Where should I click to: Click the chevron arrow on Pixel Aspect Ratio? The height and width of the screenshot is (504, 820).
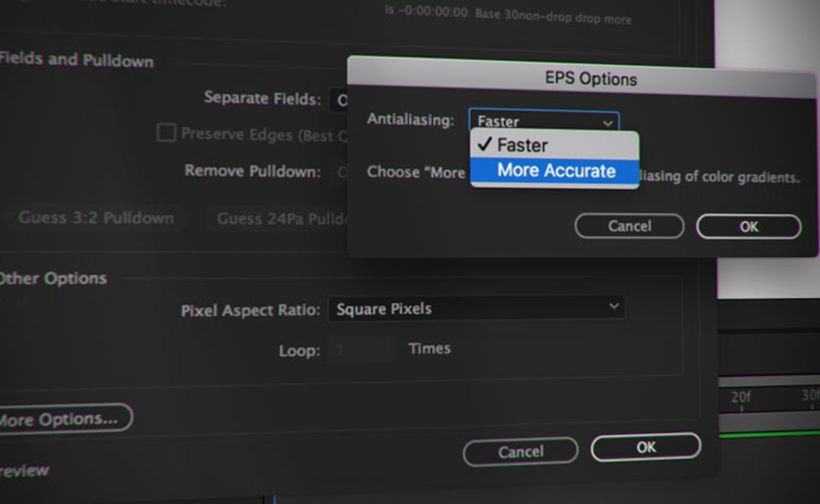614,307
